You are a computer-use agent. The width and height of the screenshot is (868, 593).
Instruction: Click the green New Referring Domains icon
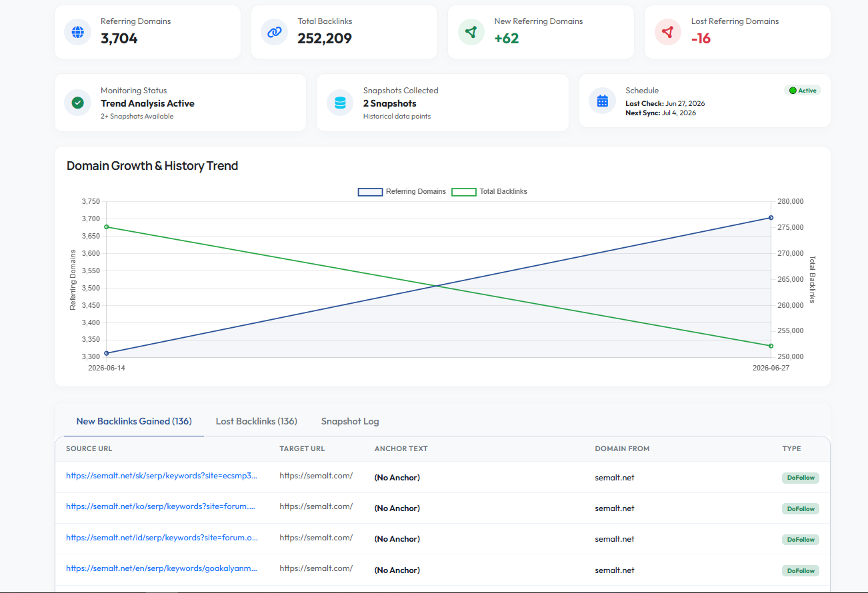click(x=471, y=32)
